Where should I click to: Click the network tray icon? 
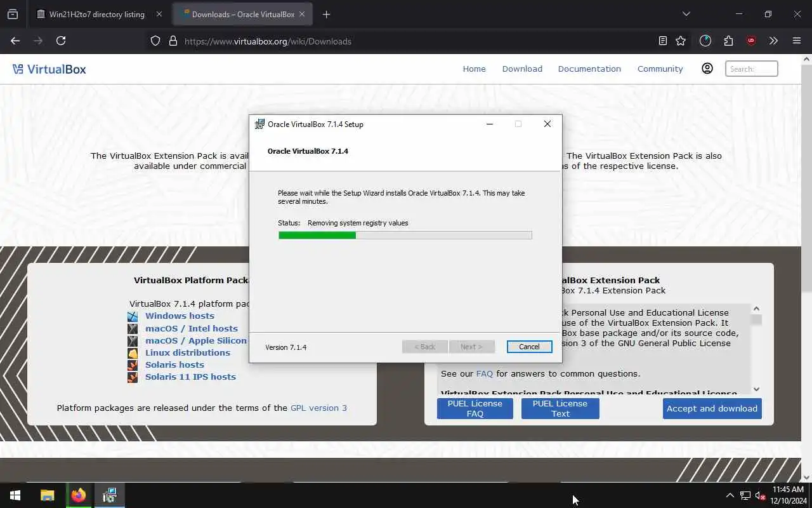coord(745,496)
